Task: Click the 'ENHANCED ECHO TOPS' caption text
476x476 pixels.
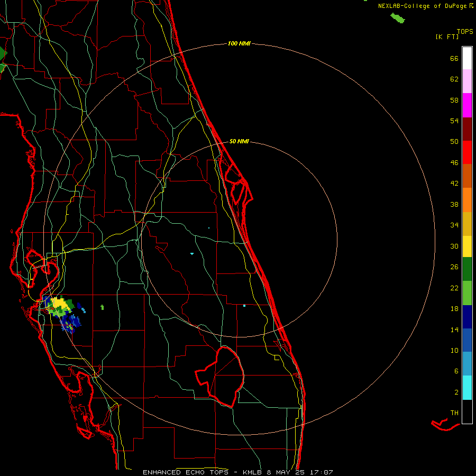Action: click(x=186, y=472)
